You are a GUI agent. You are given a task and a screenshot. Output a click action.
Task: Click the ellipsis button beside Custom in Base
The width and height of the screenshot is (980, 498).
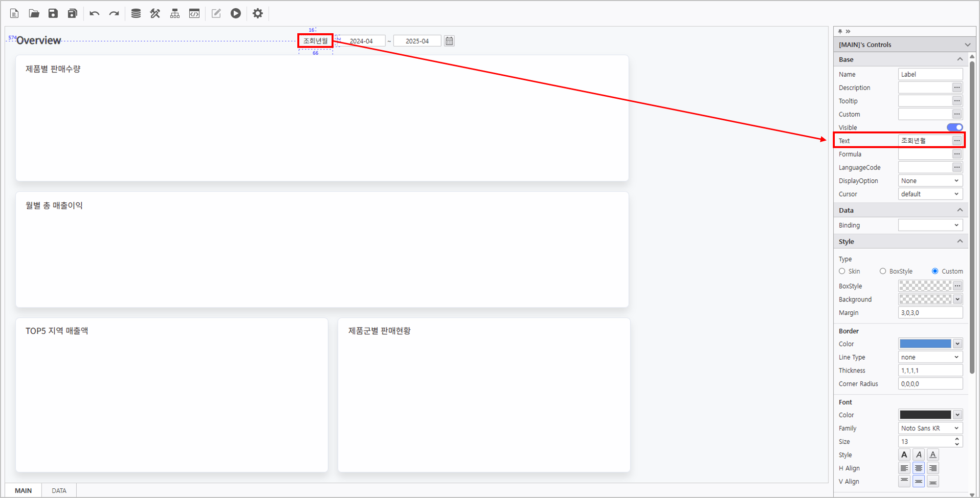[957, 114]
